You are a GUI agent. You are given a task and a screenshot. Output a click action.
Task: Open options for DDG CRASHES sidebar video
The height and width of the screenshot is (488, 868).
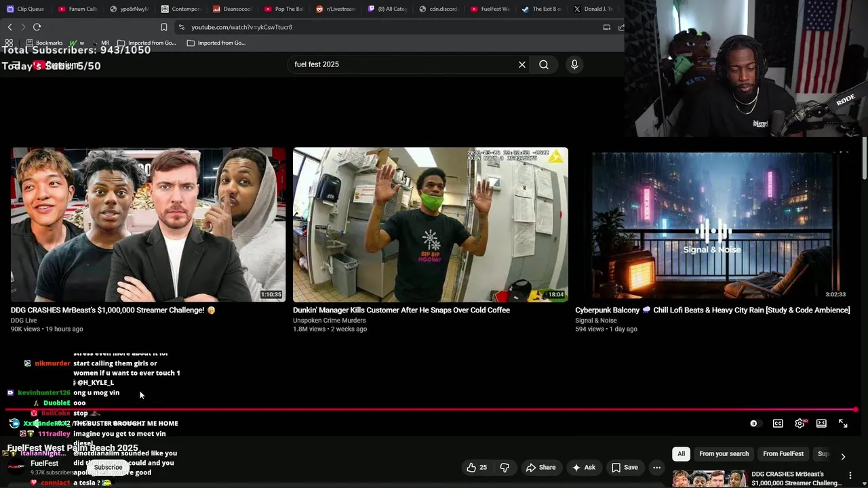850,475
